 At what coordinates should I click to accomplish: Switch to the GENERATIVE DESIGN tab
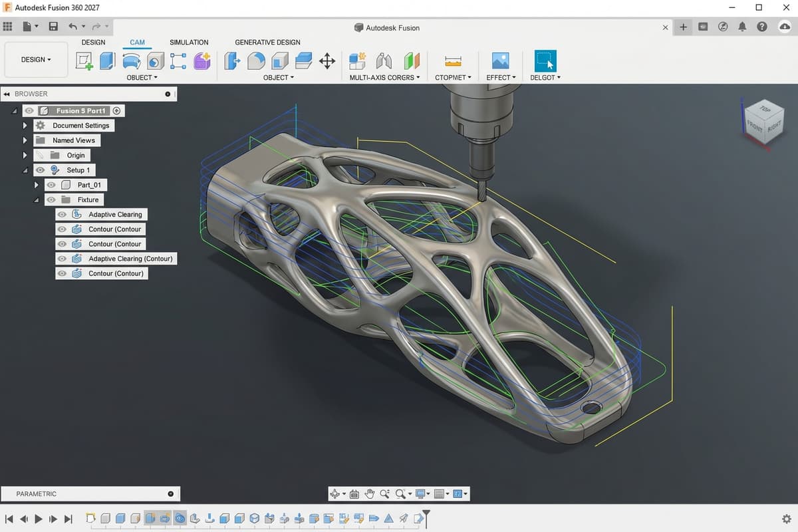(x=267, y=42)
